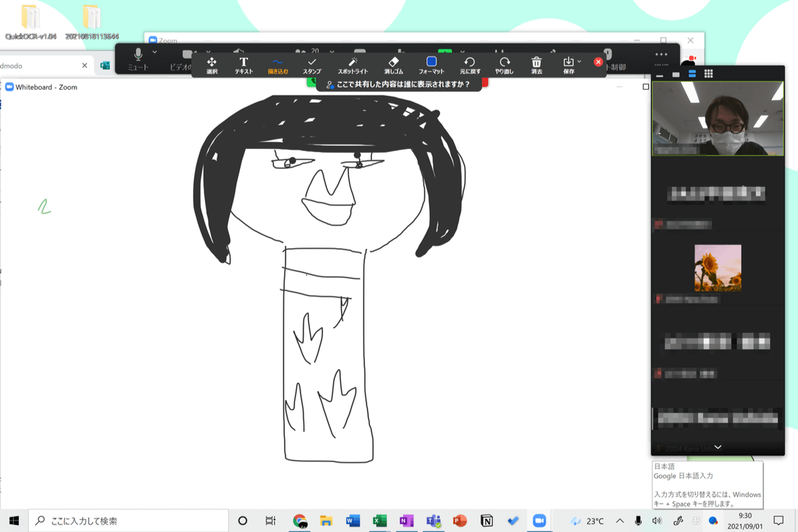Viewport: 798px width, 532px height.
Task: Open PowerPoint from the taskbar
Action: pos(460,521)
